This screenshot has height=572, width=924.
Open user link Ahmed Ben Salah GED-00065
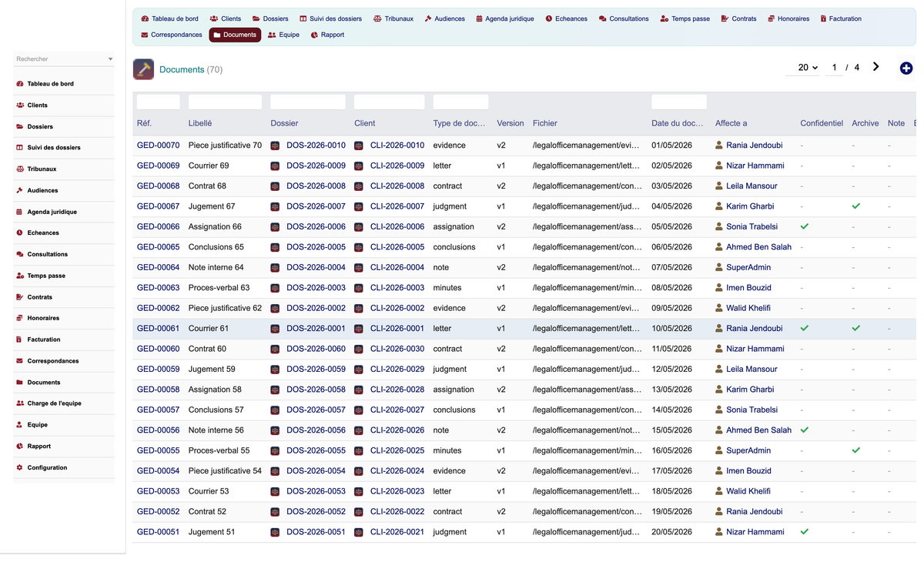pyautogui.click(x=758, y=247)
